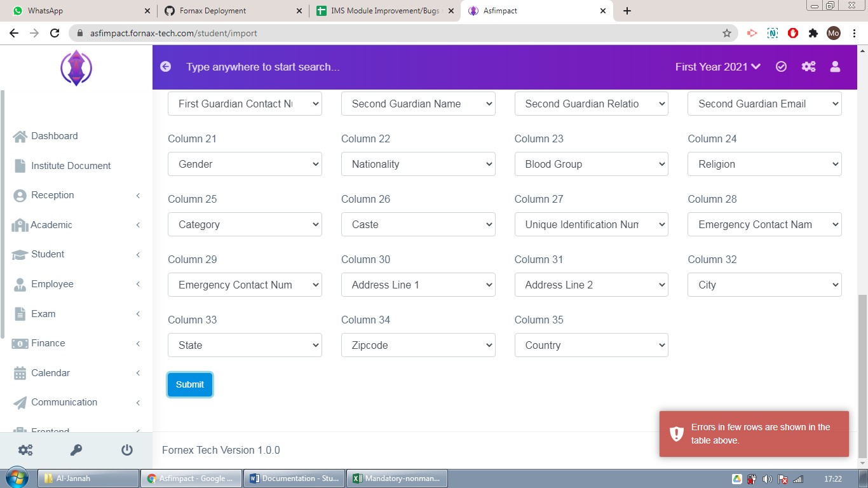Open sidebar settings gears icon at bottom
The image size is (868, 488).
click(x=25, y=450)
